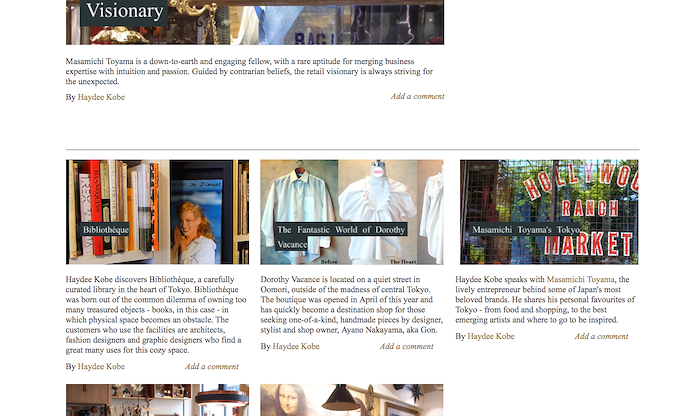Open the kitchen shelf lamp thumbnail

pyautogui.click(x=157, y=400)
